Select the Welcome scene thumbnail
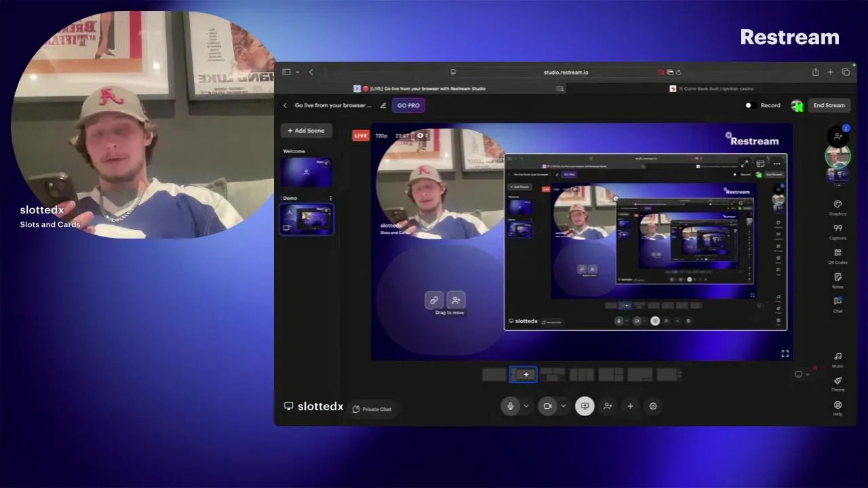 (x=307, y=172)
